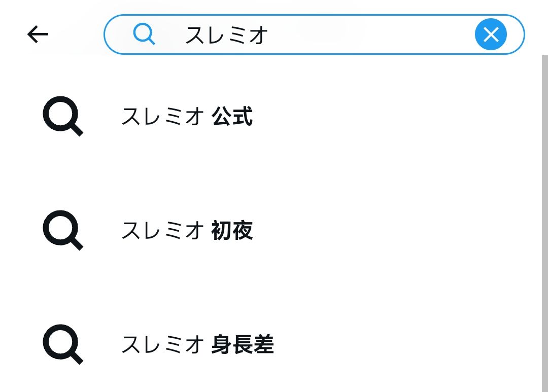Screen dimensions: 548x392
Task: Click the bold word 初夜 in suggestions
Action: (x=232, y=231)
